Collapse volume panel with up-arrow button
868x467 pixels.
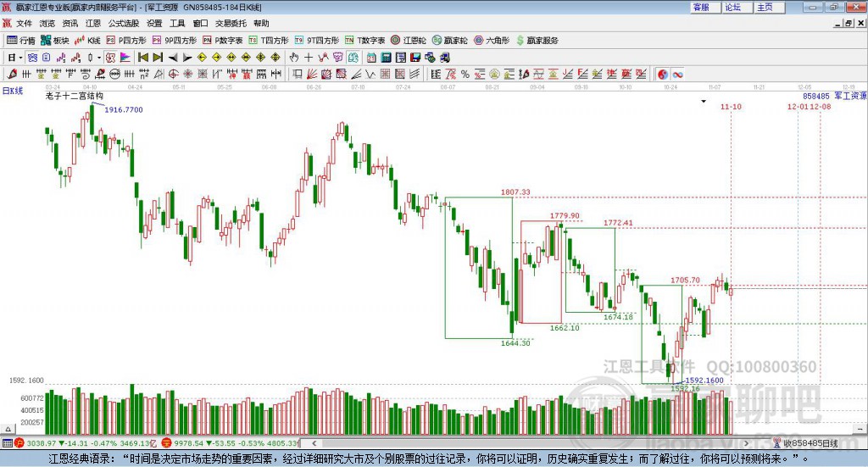[8, 429]
